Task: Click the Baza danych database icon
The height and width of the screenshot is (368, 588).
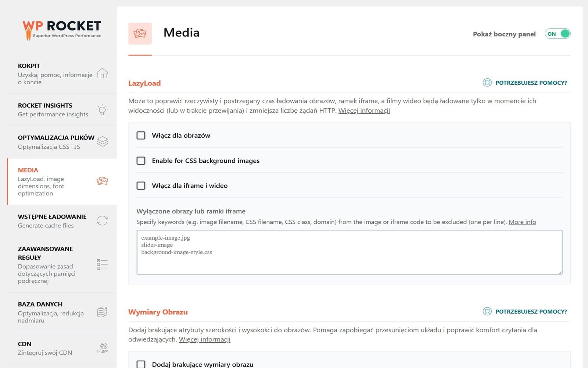Action: tap(102, 312)
